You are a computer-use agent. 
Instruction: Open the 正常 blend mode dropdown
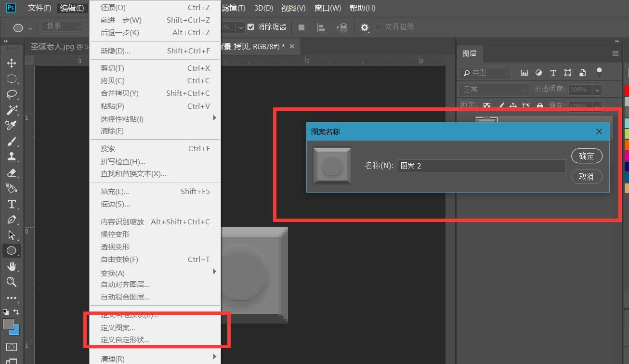coord(495,90)
